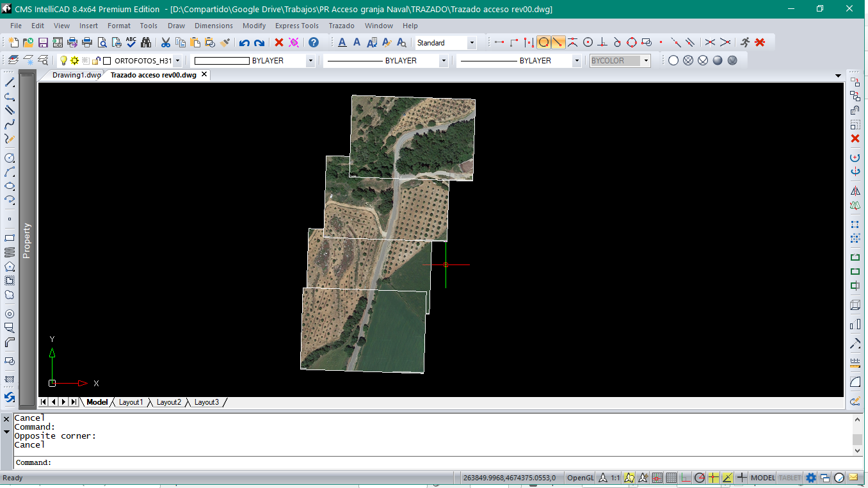Expand the Property side panel
This screenshot has width=868, height=488.
point(27,240)
